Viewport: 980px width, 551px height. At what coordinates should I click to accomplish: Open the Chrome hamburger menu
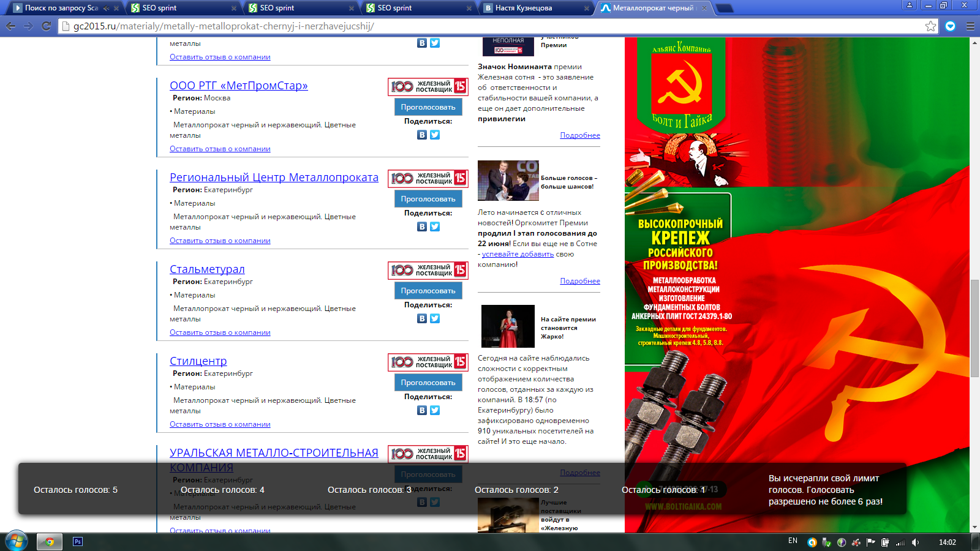970,26
